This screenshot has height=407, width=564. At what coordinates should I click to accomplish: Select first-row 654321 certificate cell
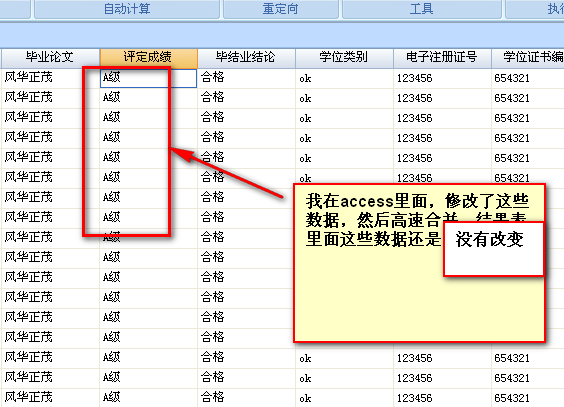[x=528, y=78]
